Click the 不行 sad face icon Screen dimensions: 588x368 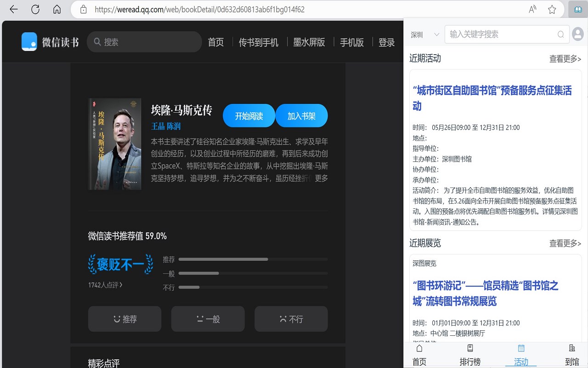pyautogui.click(x=283, y=319)
